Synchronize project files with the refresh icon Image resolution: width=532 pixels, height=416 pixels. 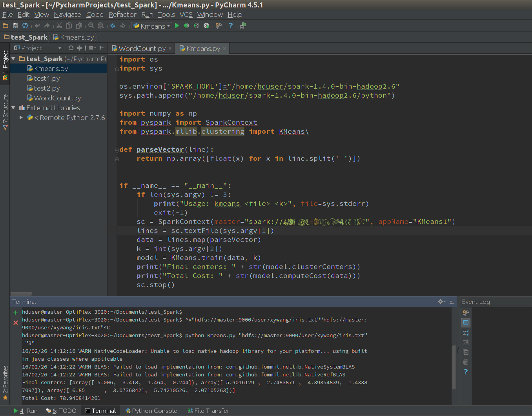(25, 25)
